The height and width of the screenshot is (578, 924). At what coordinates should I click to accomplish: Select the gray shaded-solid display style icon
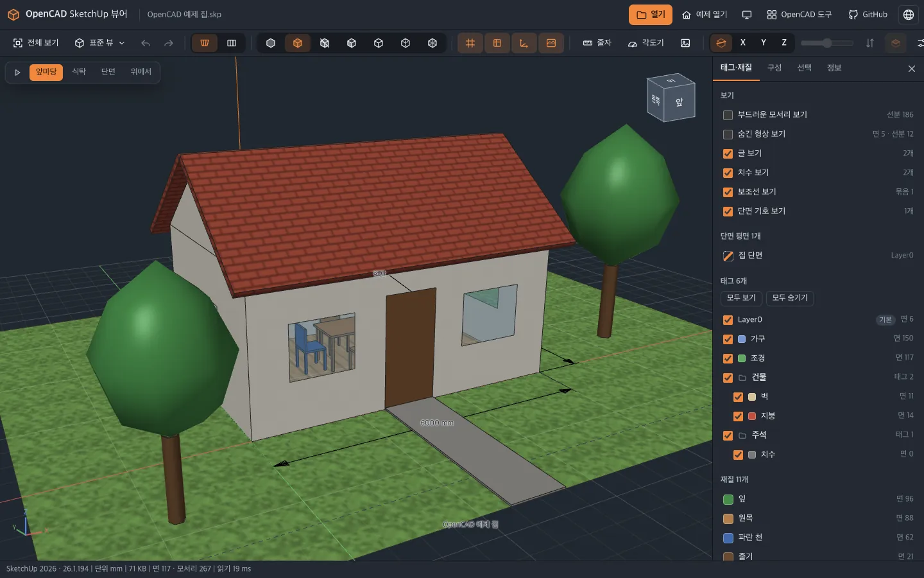tap(271, 43)
